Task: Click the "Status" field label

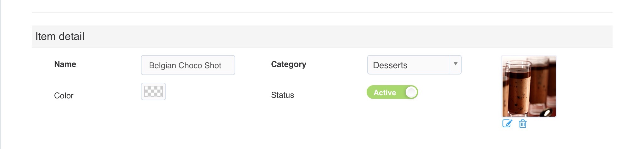Action: (x=282, y=95)
